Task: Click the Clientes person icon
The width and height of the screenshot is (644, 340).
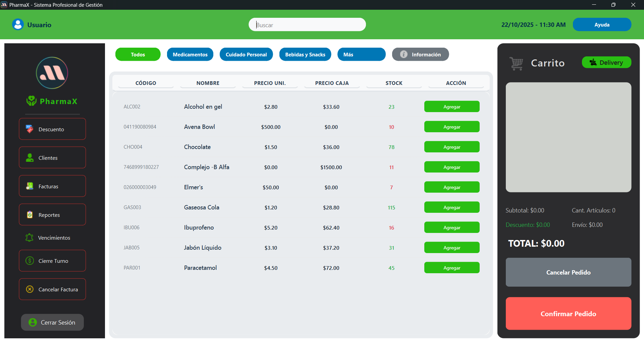Action: pos(30,158)
